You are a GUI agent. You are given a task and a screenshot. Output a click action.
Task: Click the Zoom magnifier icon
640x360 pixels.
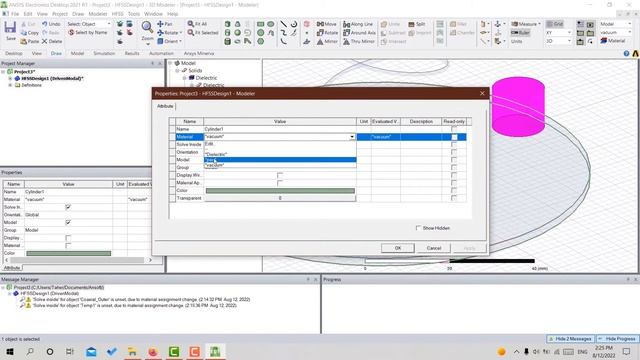tap(147, 27)
